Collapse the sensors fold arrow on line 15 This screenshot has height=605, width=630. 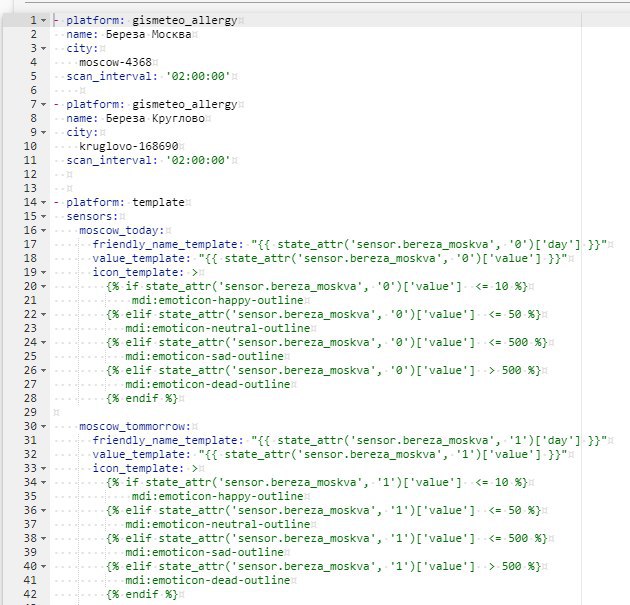(x=43, y=217)
